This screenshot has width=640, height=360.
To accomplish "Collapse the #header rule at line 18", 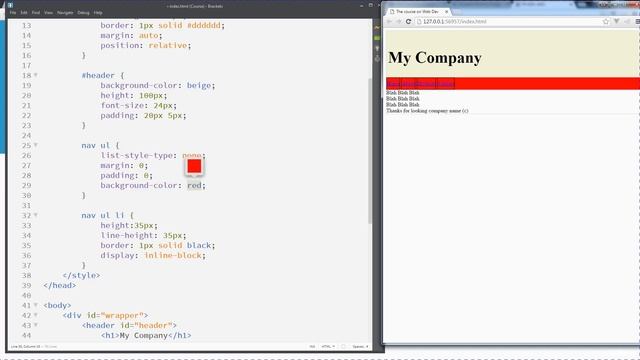I will tap(36, 75).
